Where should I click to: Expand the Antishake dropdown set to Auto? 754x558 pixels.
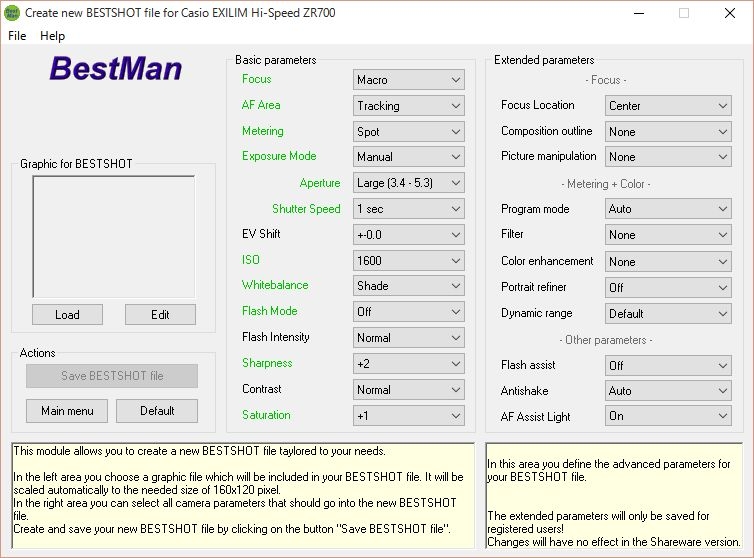click(668, 391)
